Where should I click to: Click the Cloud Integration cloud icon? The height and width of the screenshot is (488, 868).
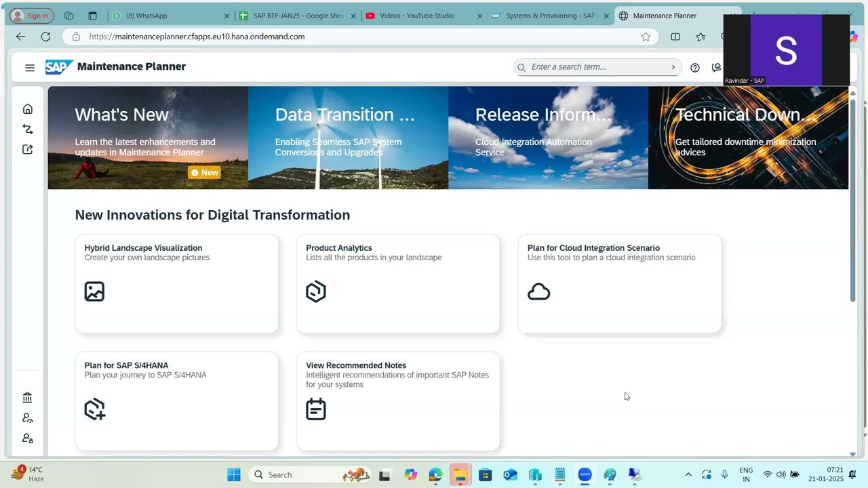tap(538, 292)
